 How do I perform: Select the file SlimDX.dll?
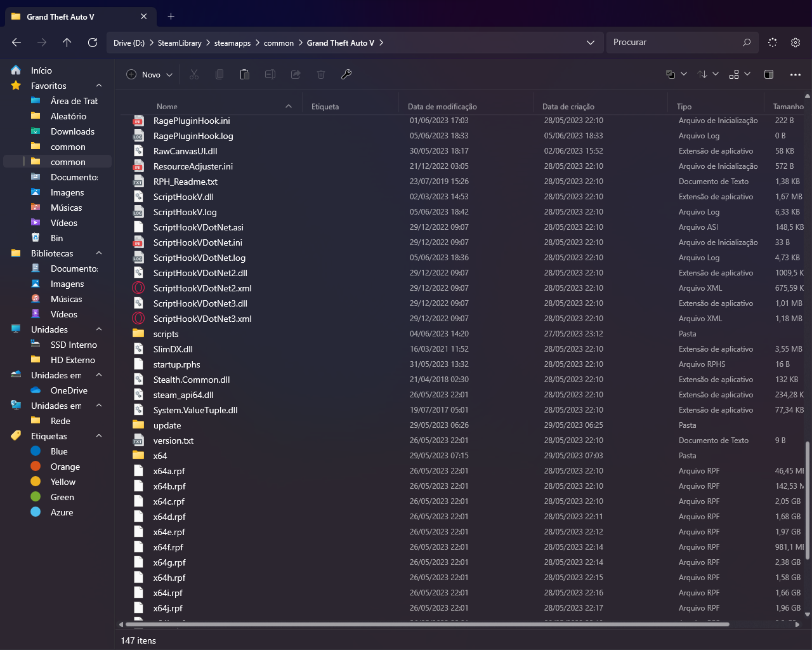pos(173,349)
